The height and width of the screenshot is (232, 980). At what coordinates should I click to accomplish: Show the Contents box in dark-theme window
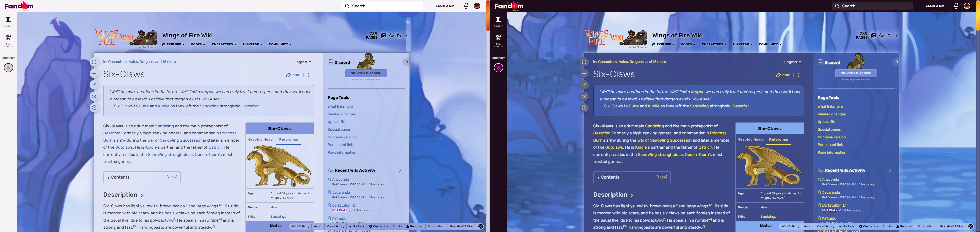point(662,177)
